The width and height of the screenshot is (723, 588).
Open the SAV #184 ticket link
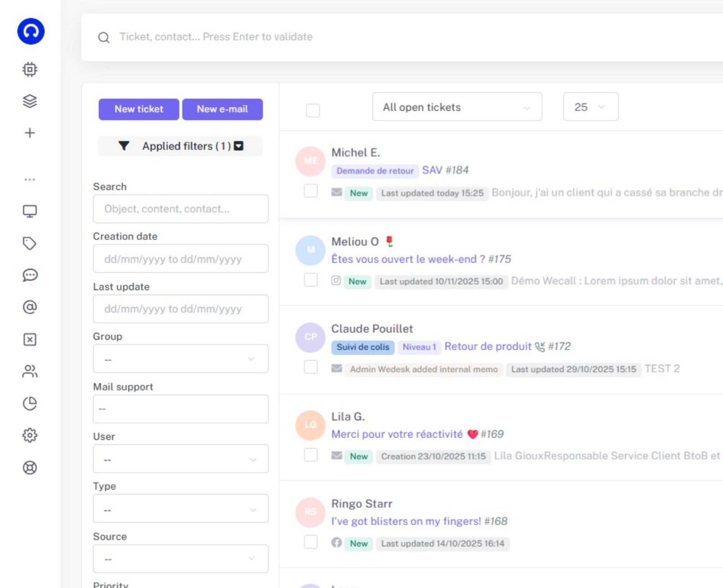click(x=445, y=170)
